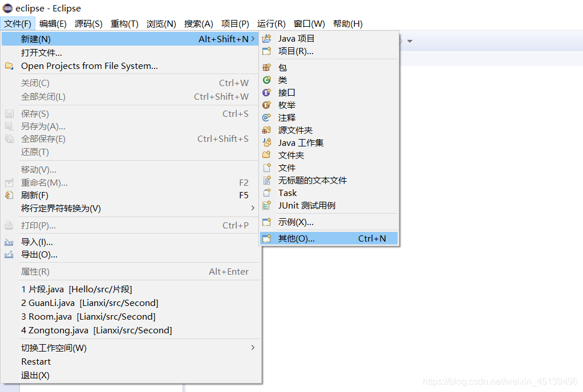Click the 文件 new file icon
This screenshot has width=583, height=392.
[266, 168]
